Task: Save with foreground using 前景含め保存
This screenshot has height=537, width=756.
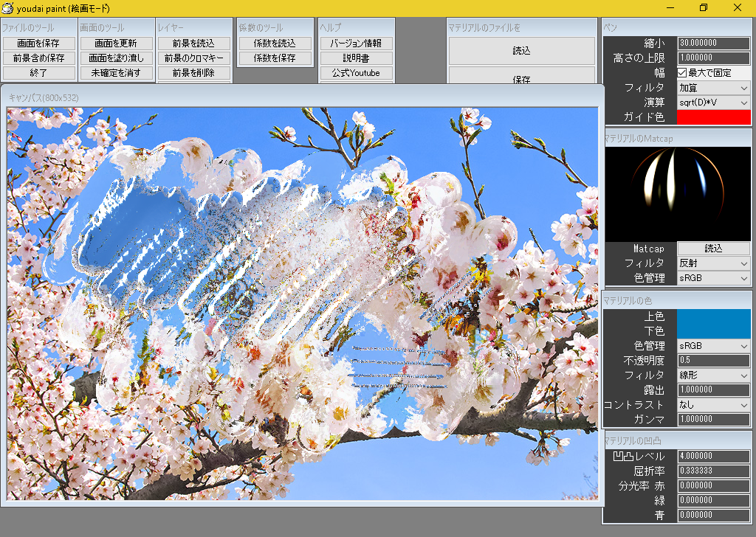Action: click(x=38, y=60)
